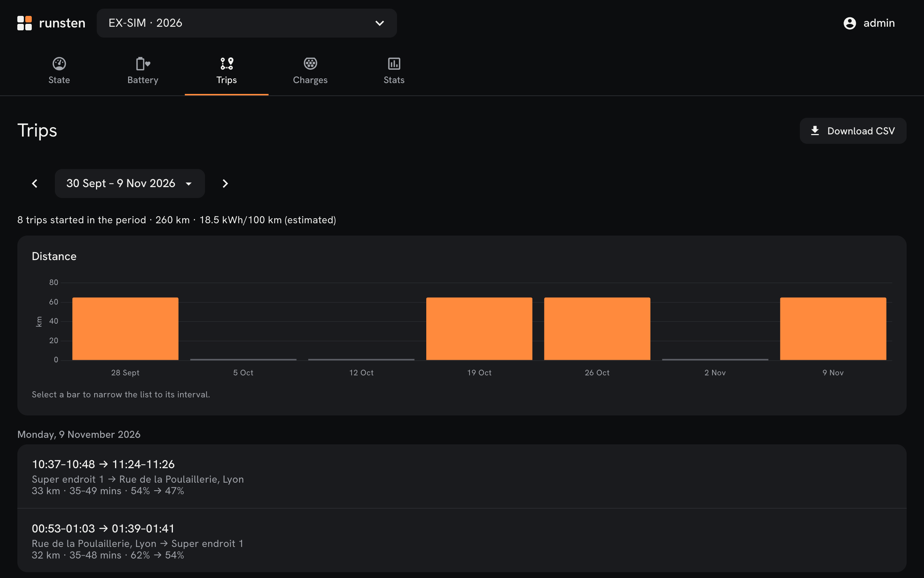Screen dimensions: 924x578
Task: Select the empty 12 Oct bar
Action: [x=361, y=359]
